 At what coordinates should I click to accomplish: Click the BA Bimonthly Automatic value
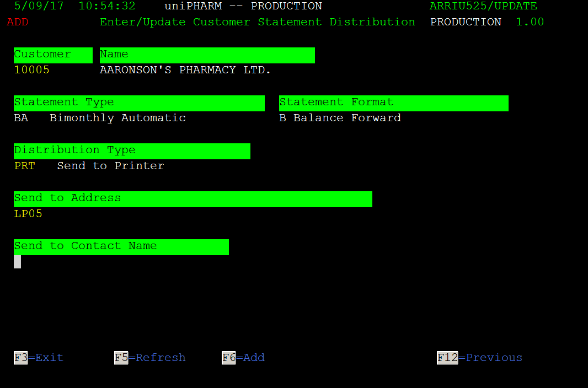click(x=100, y=118)
